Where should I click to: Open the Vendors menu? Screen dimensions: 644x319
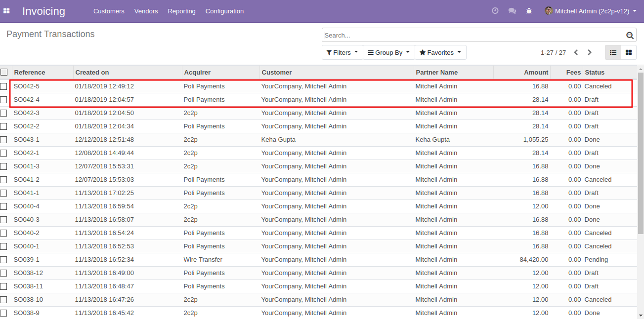pyautogui.click(x=146, y=11)
